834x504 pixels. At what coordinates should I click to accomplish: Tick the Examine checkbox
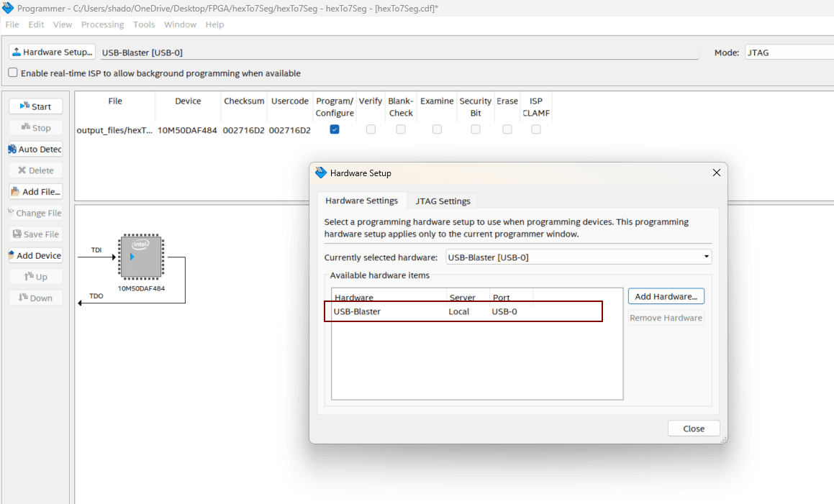point(437,129)
